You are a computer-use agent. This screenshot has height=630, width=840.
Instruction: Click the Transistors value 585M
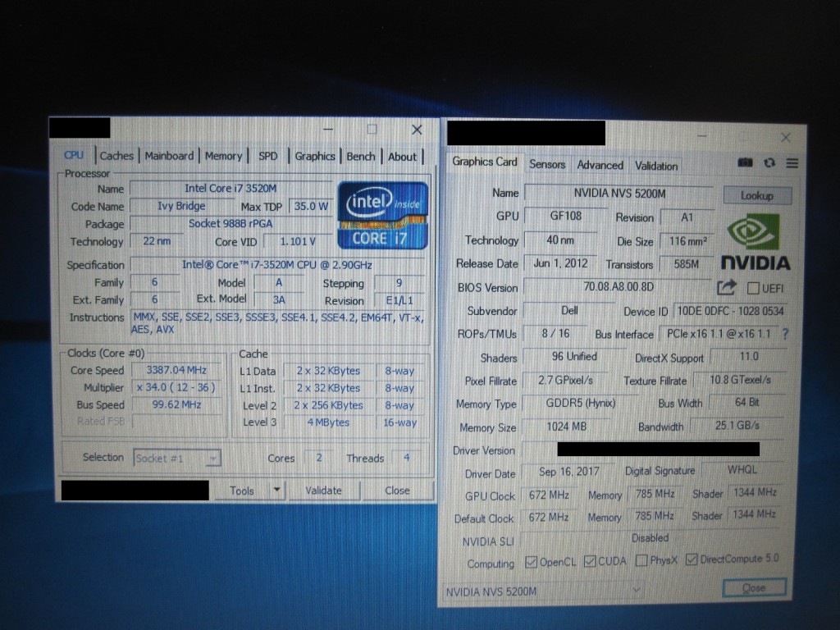[687, 264]
